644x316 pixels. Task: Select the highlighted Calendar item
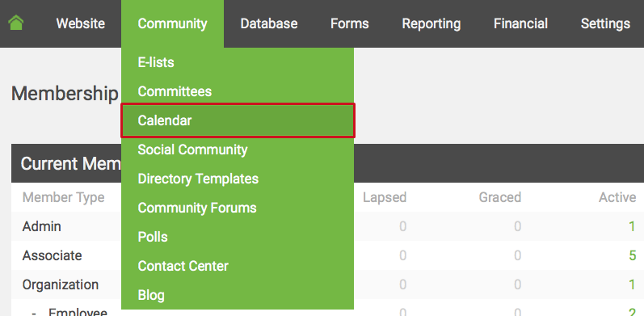tap(238, 120)
